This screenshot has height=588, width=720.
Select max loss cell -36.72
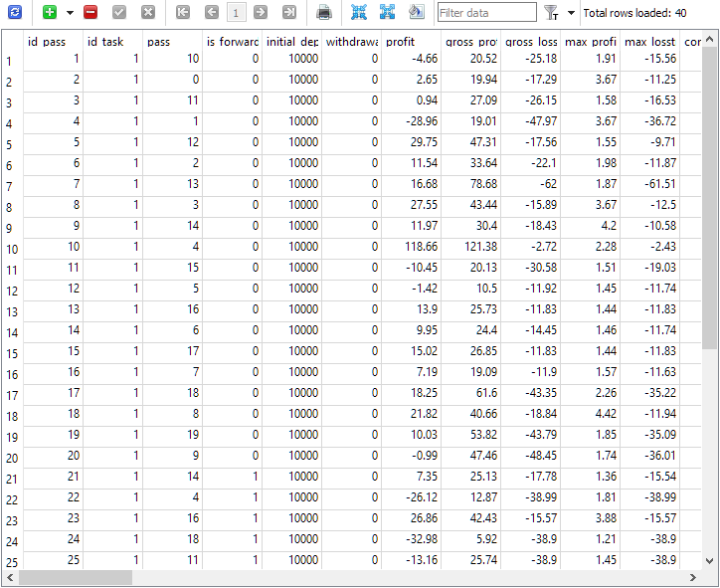click(x=649, y=121)
